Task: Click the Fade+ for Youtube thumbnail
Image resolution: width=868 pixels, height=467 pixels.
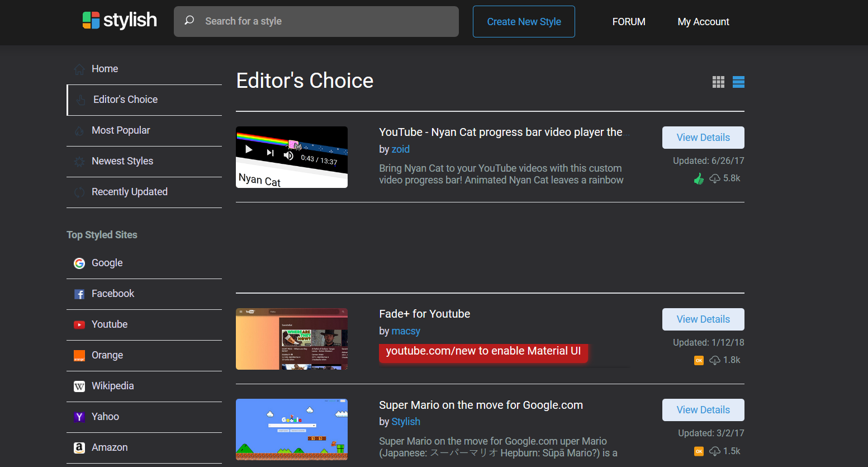Action: tap(292, 339)
